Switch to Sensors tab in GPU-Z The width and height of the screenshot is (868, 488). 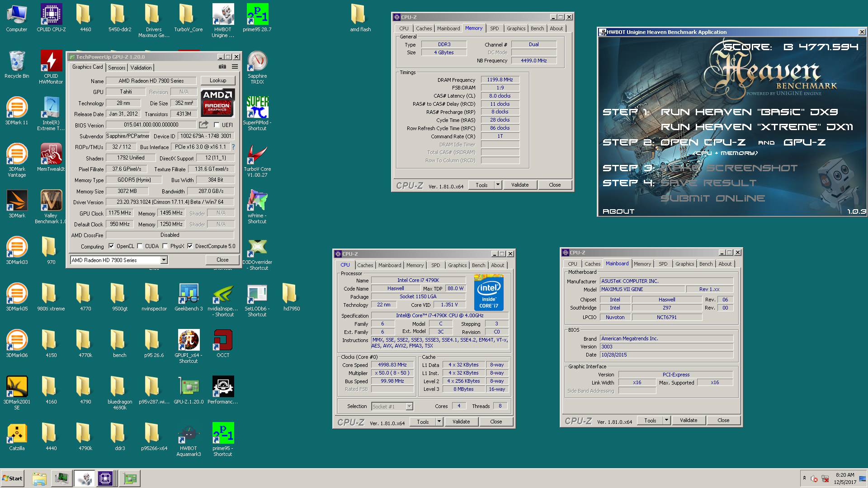click(x=117, y=67)
